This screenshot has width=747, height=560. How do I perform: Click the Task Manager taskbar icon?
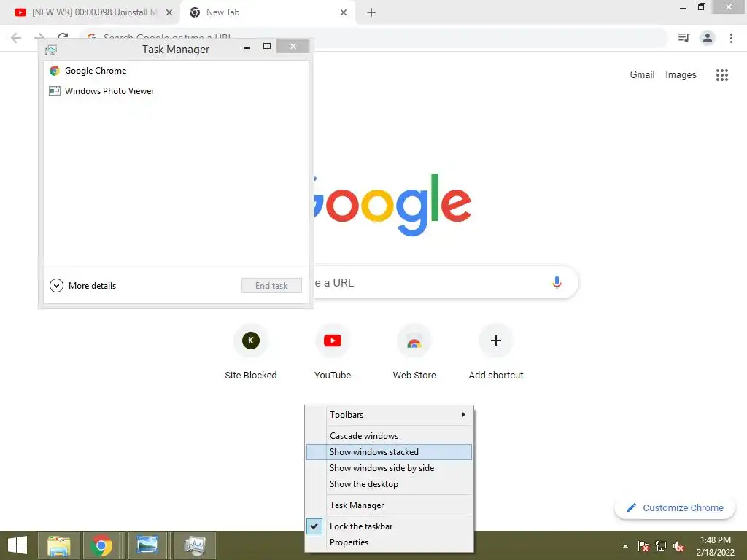[x=195, y=545]
